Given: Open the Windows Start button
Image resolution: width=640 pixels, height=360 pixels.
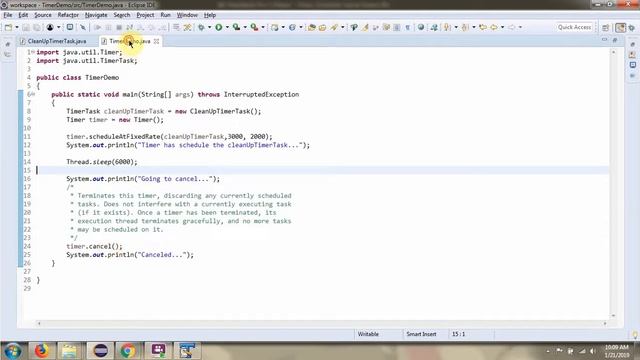Looking at the screenshot, I should click(x=13, y=351).
